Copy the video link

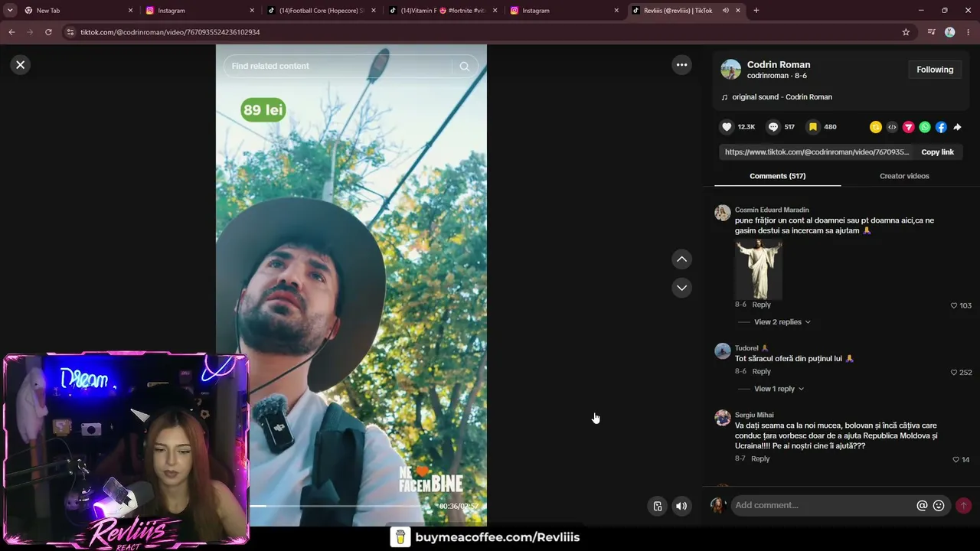937,152
